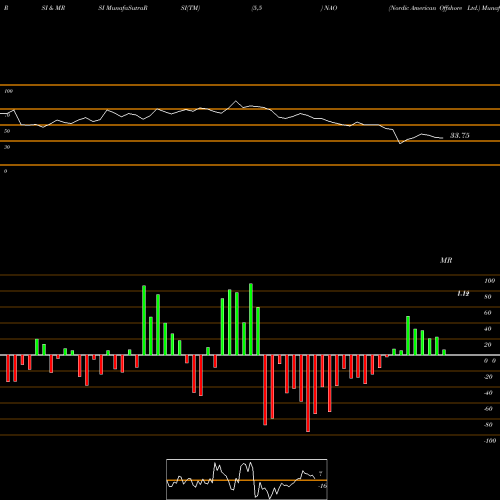The height and width of the screenshot is (500, 500).
Task: Click the 1.12 MR value
Action: click(x=463, y=293)
